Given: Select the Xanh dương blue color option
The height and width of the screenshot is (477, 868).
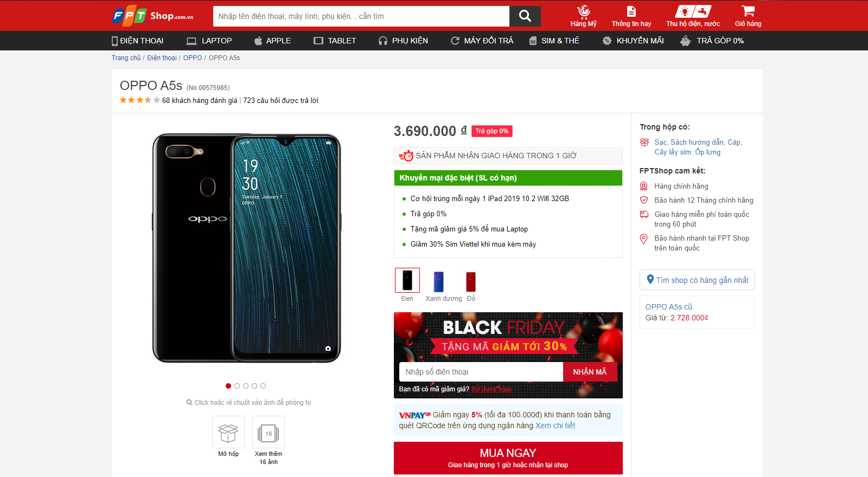Looking at the screenshot, I should coord(439,281).
